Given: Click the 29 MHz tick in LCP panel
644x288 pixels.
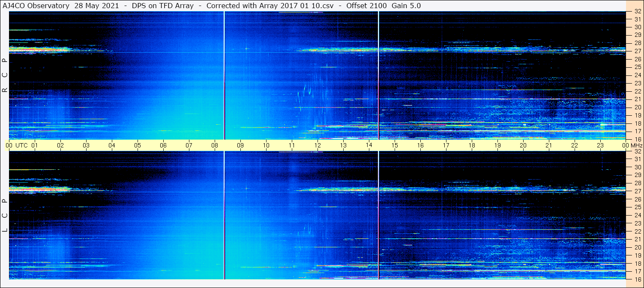Looking at the screenshot, I should pyautogui.click(x=637, y=175).
